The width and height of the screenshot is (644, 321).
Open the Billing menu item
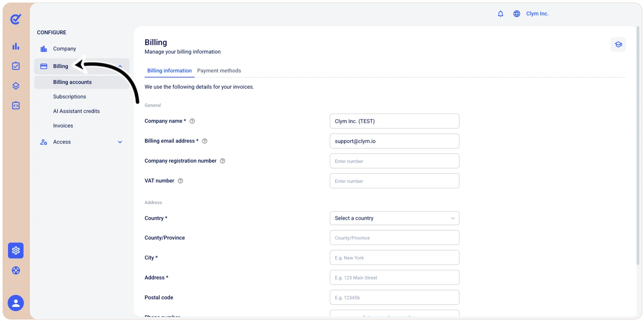(x=82, y=66)
